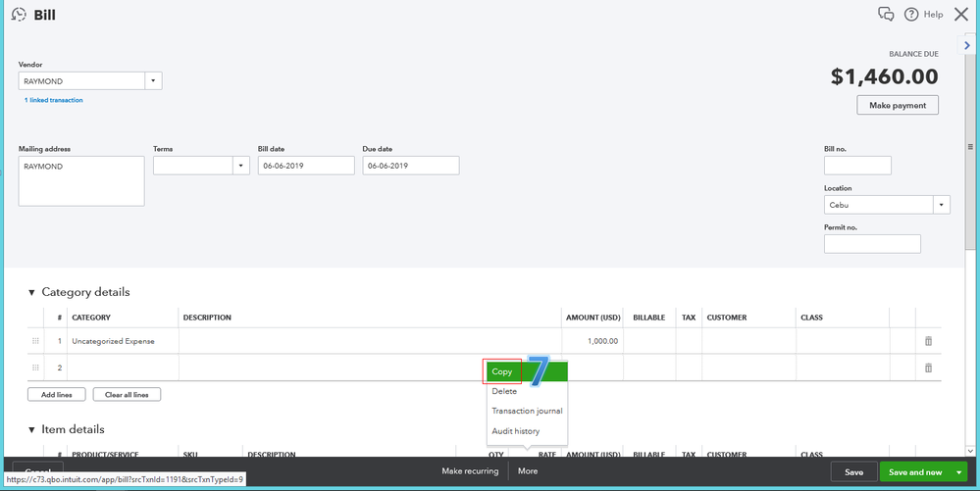Open the Vendor dropdown arrow
The image size is (980, 491).
pos(154,81)
